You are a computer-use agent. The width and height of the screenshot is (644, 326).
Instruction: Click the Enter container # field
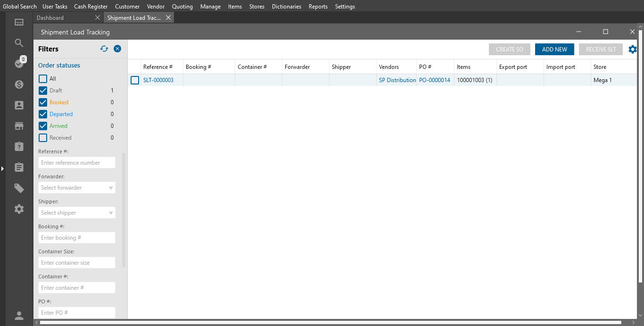77,288
